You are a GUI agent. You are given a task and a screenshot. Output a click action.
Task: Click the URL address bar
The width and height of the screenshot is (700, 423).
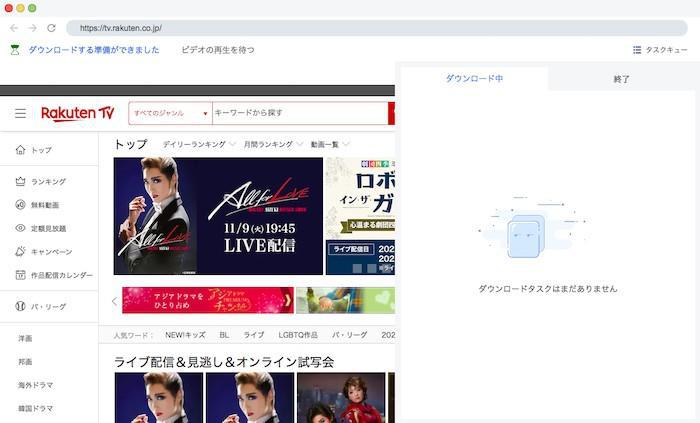377,28
